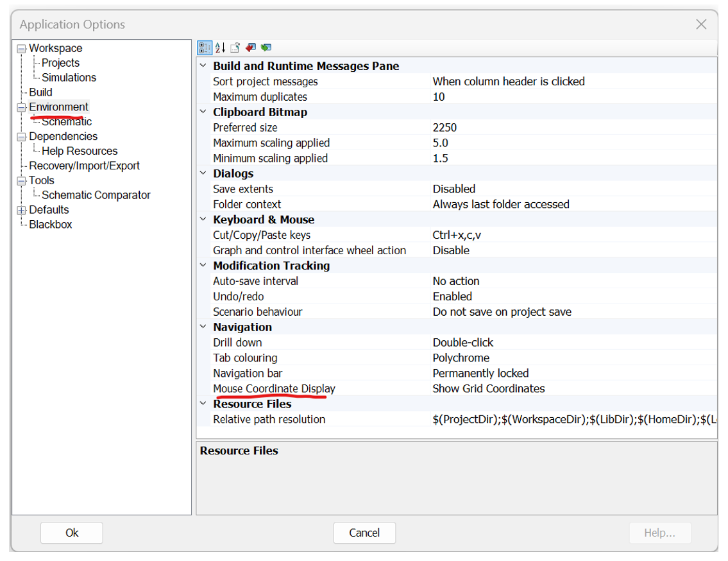Collapse the Workspace tree node
Screen dimensions: 728x561
point(22,49)
